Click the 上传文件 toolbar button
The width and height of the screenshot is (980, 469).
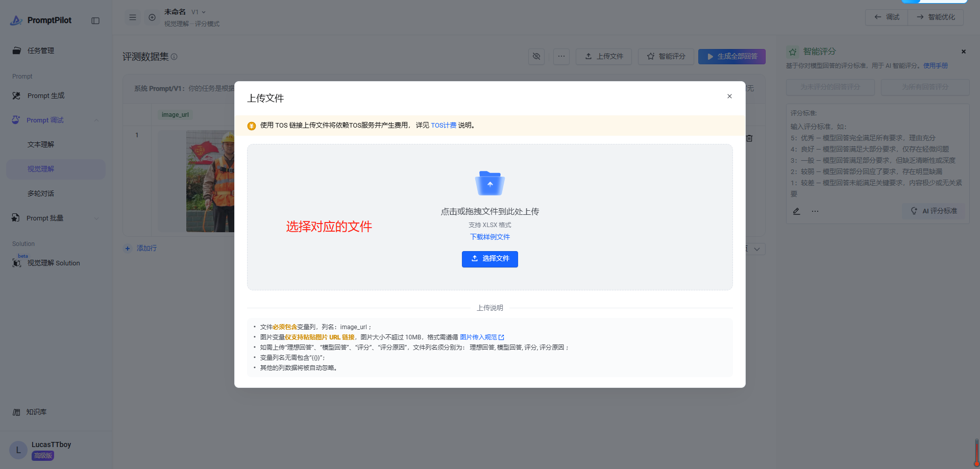(604, 56)
